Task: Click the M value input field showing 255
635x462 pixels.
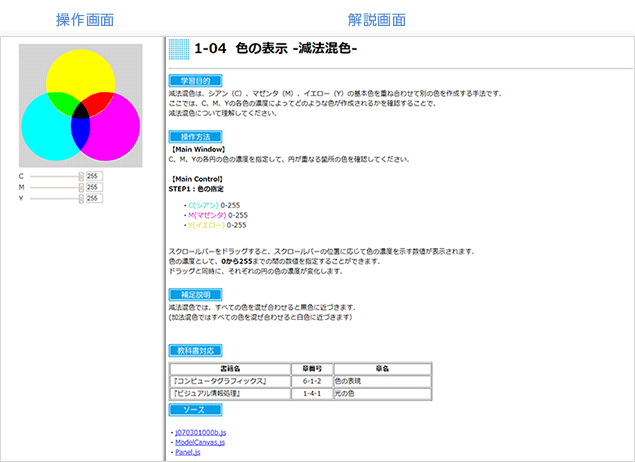Action: pos(94,187)
